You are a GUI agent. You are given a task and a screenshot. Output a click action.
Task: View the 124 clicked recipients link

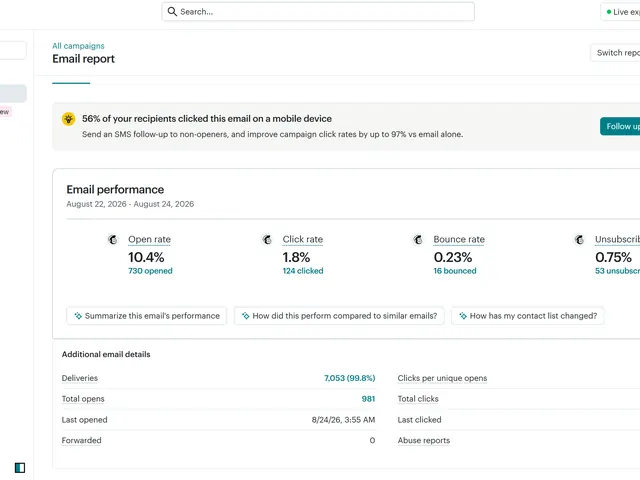tap(303, 271)
